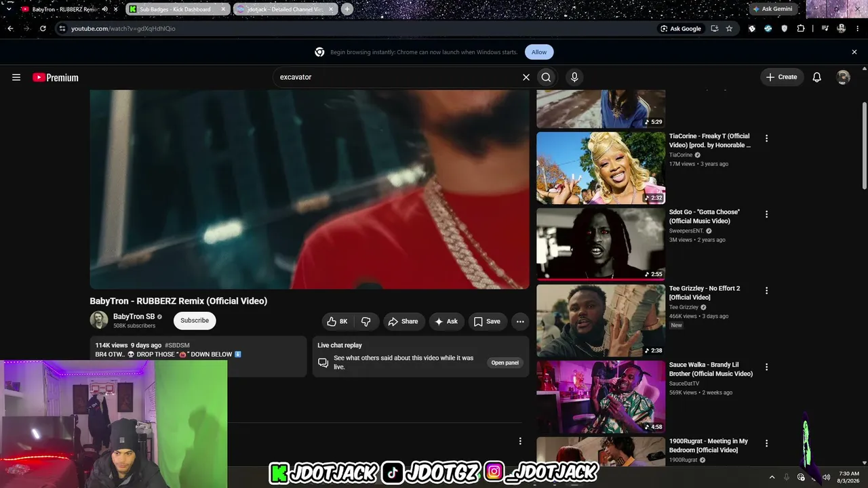Open Sdot Go Gotta Choose thumbnail
The height and width of the screenshot is (488, 868).
pyautogui.click(x=601, y=244)
